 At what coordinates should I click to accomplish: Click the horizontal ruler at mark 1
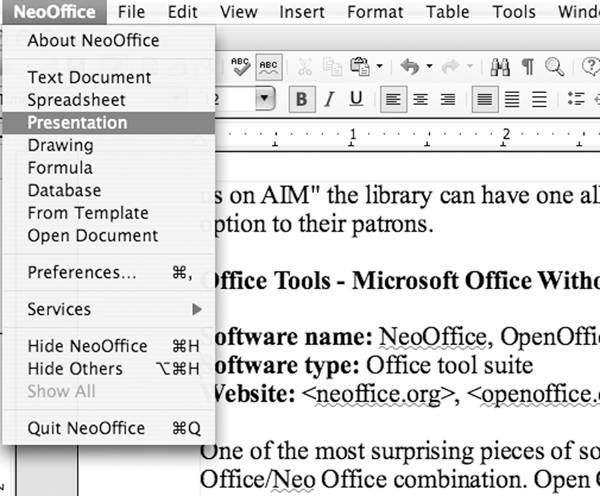pos(353,133)
